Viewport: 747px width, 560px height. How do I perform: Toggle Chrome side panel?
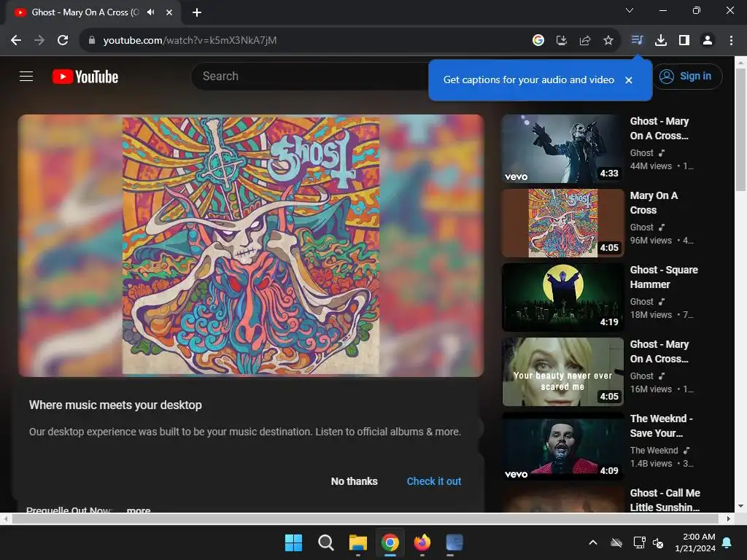tap(684, 41)
